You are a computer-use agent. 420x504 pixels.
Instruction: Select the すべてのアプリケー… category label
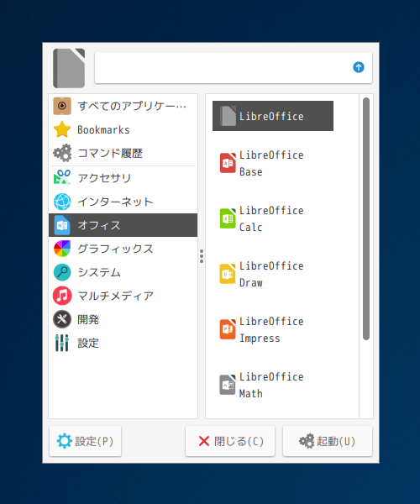coord(132,106)
